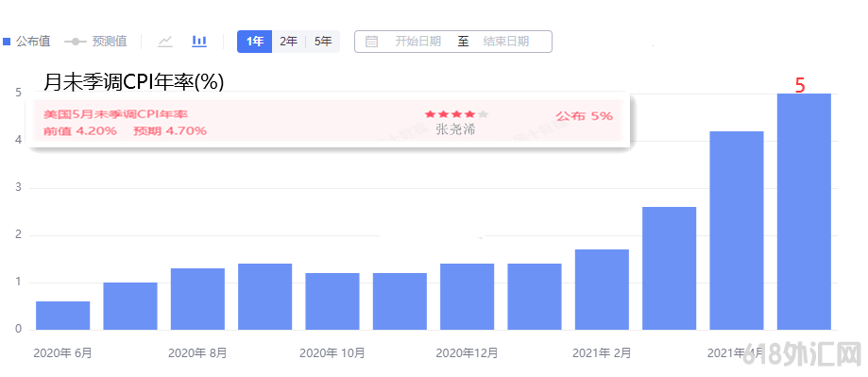
Task: Click the 开始日期 start date field
Action: coord(418,42)
